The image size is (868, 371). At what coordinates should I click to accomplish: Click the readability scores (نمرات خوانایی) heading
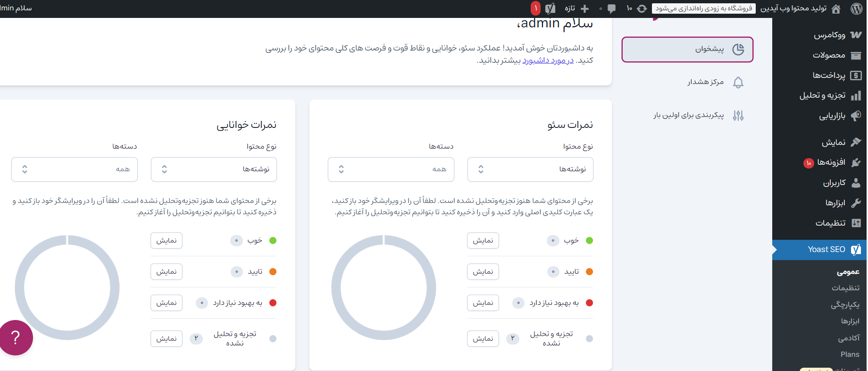(x=246, y=125)
